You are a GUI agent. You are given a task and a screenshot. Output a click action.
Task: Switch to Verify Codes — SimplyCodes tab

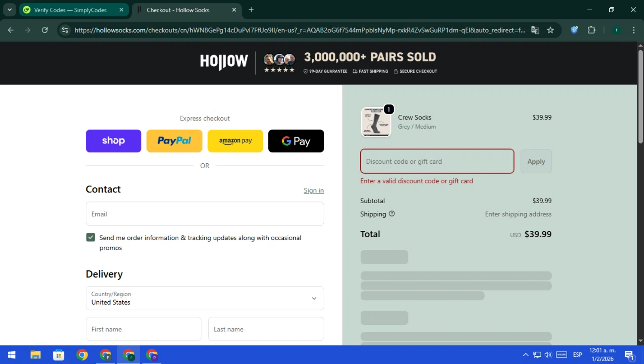click(70, 10)
